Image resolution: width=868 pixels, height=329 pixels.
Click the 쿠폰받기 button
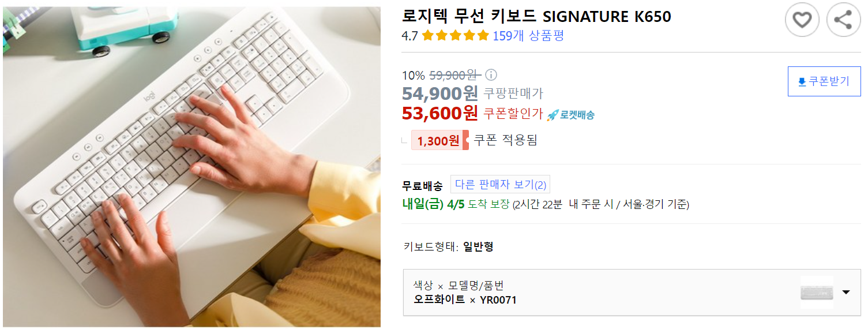[x=824, y=81]
